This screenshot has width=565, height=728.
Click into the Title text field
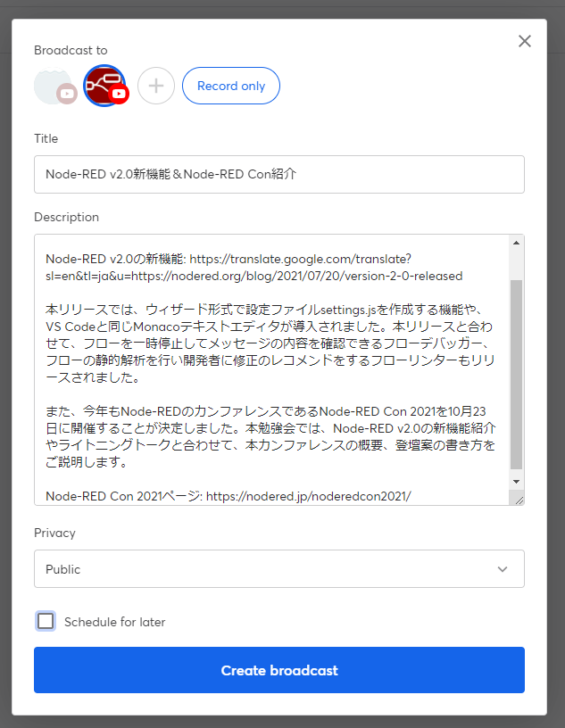click(x=278, y=175)
